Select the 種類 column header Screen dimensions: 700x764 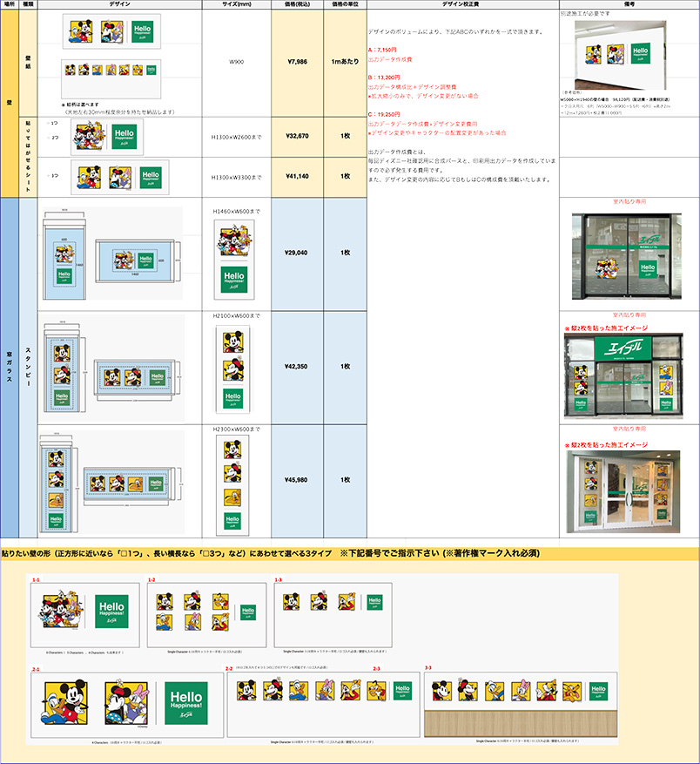[x=28, y=4]
